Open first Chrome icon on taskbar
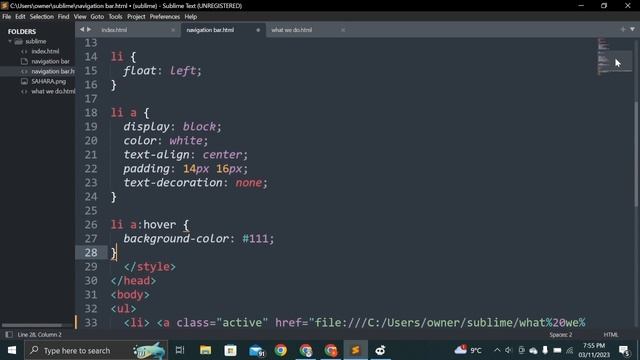640x360 pixels. (281, 350)
